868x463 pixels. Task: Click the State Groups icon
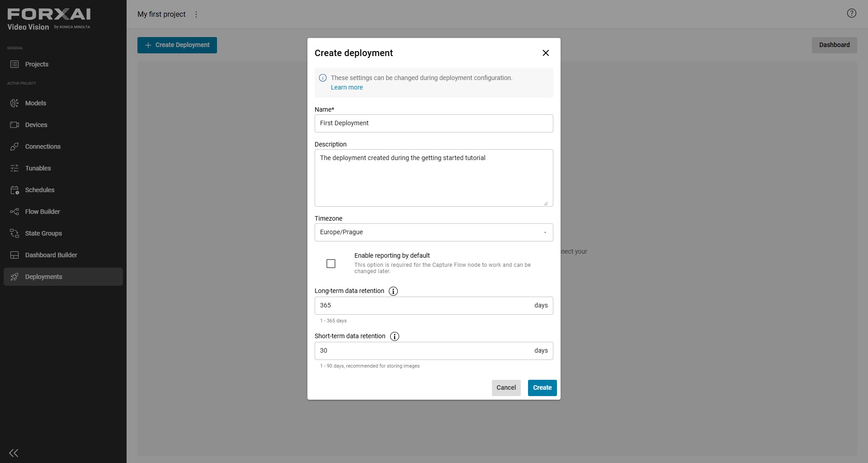[14, 233]
